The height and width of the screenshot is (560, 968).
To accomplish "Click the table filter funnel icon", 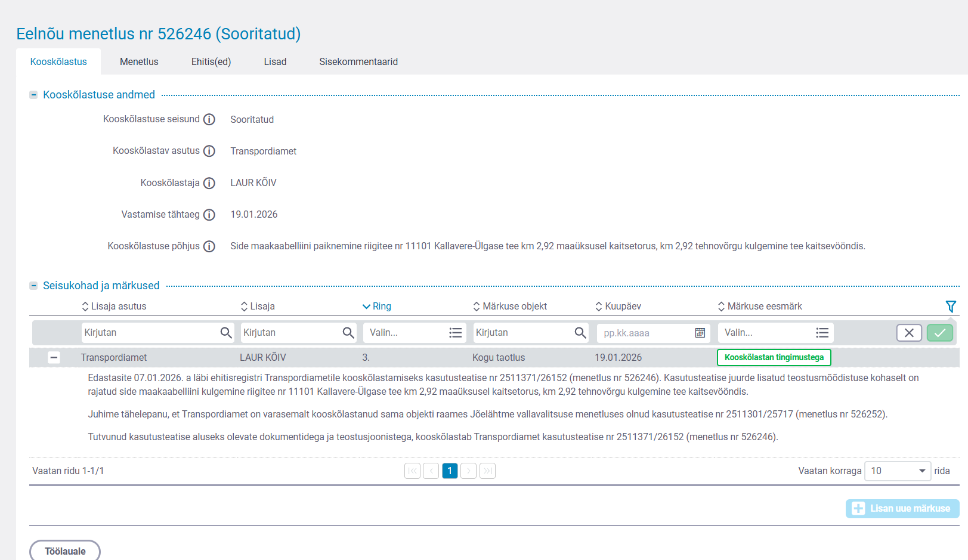I will 951,307.
